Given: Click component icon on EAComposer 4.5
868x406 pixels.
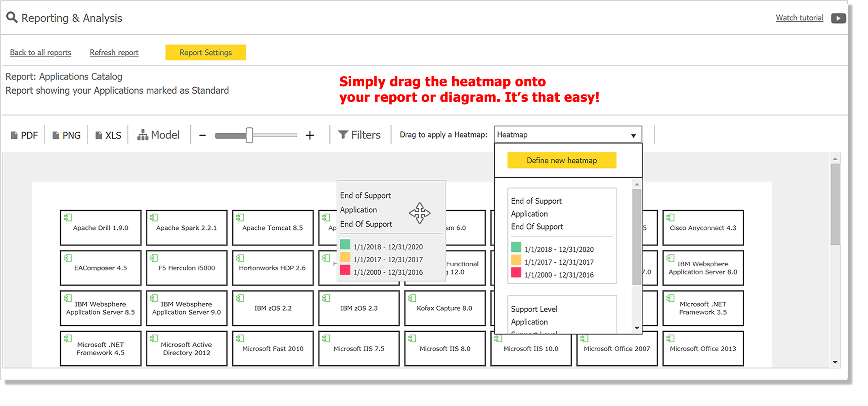Looking at the screenshot, I should tap(68, 258).
